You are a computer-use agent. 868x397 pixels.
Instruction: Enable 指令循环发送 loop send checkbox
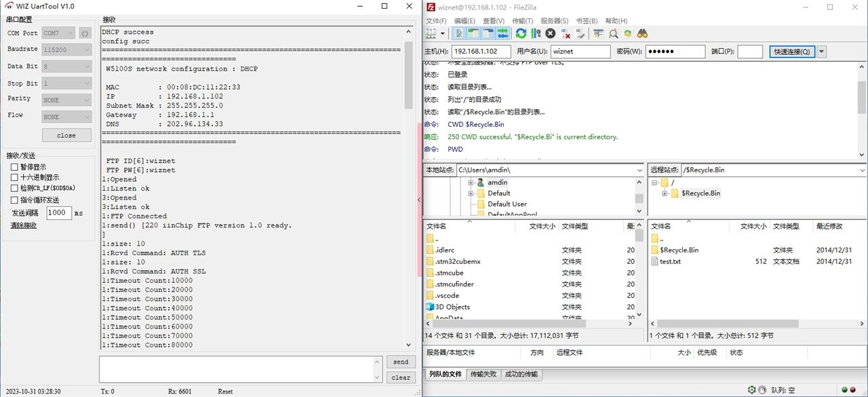pos(14,200)
